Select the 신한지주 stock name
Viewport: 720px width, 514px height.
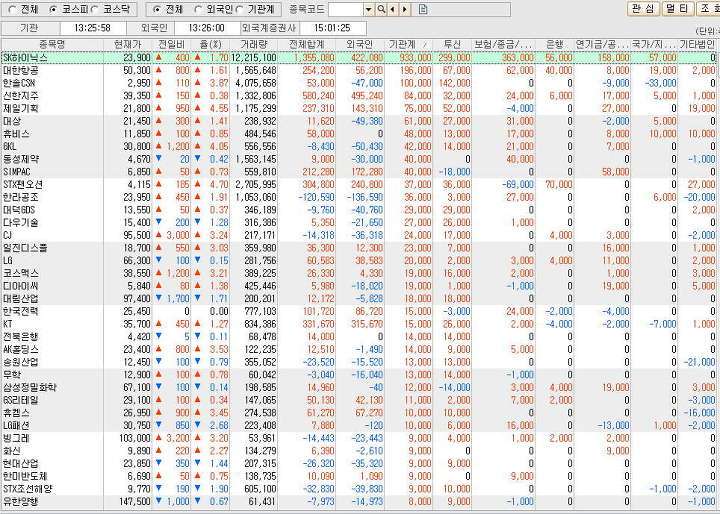(21, 96)
